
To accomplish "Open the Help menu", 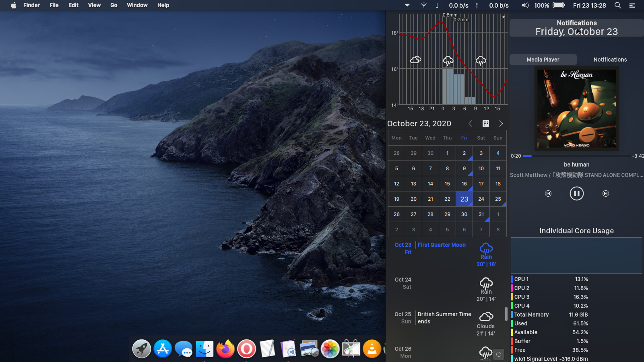I will point(163,5).
